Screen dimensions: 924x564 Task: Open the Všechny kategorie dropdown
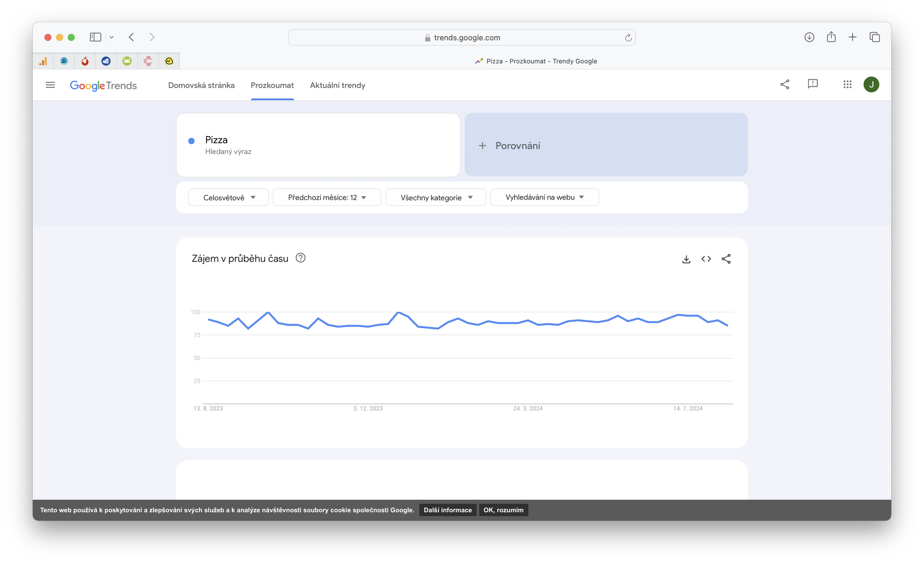click(436, 197)
